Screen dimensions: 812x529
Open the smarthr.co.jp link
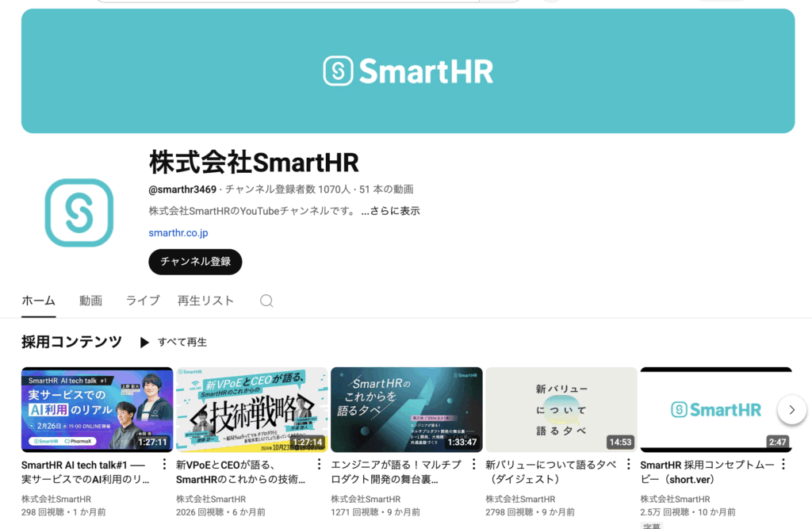pos(178,233)
